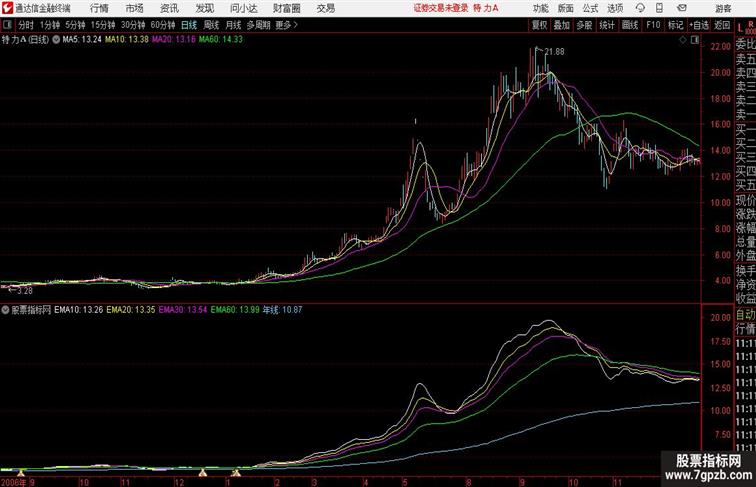The height and width of the screenshot is (487, 756).
Task: Click the 标记 mark button
Action: (x=675, y=25)
